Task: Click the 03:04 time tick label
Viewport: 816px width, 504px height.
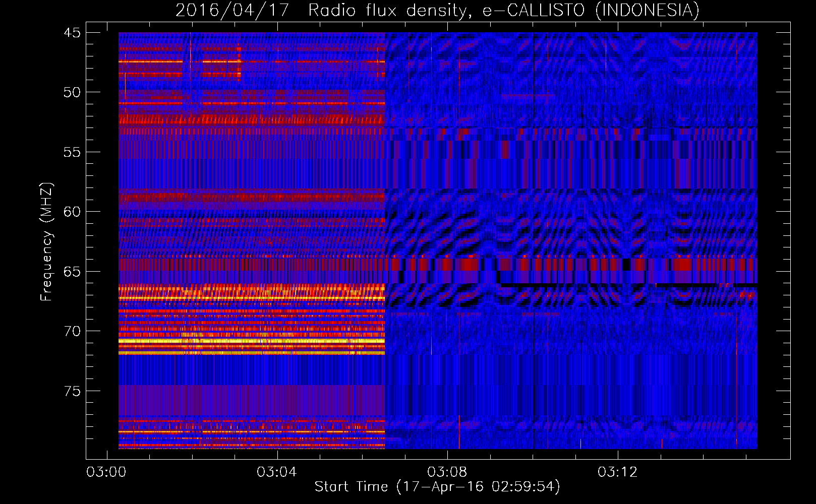Action: pyautogui.click(x=277, y=472)
